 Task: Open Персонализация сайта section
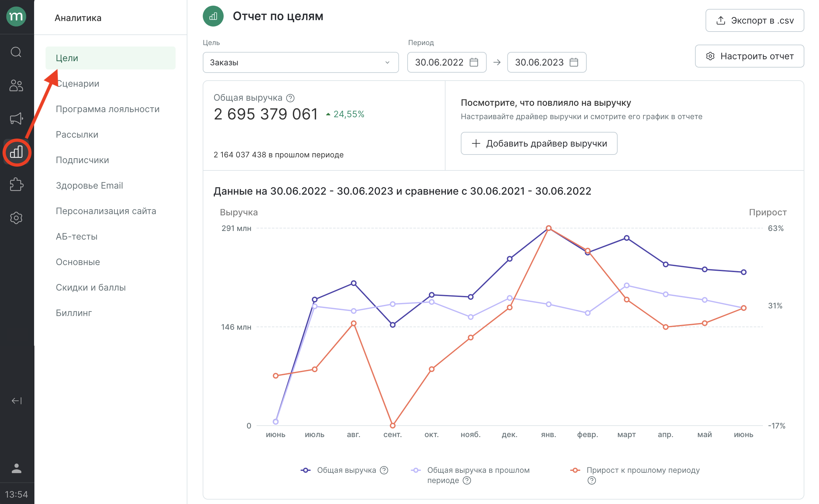pos(106,211)
